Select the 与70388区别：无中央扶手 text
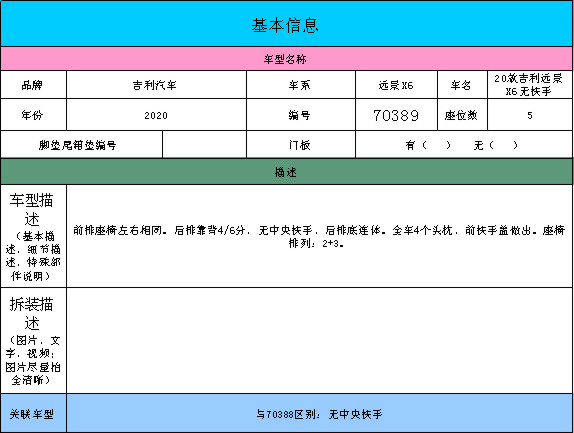 click(319, 414)
